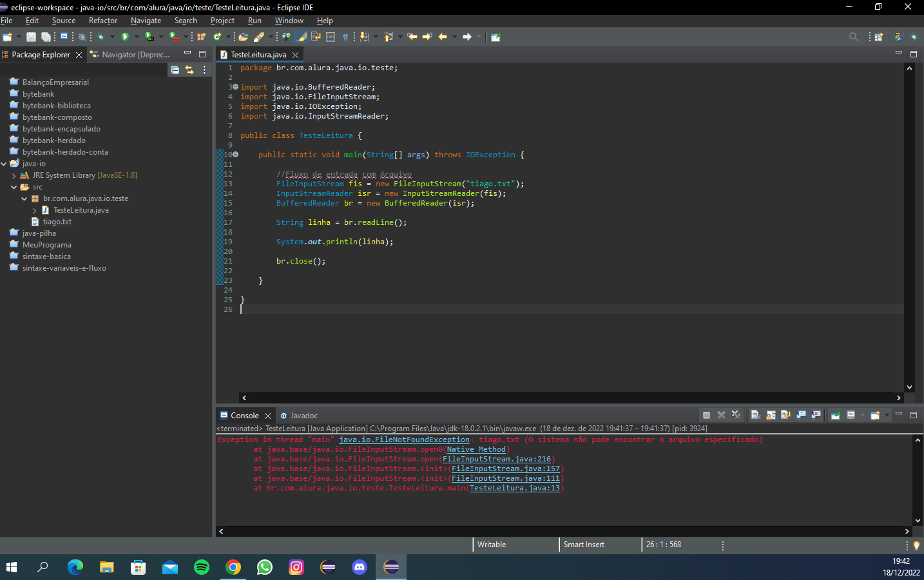Click the New file wizard icon

7,37
